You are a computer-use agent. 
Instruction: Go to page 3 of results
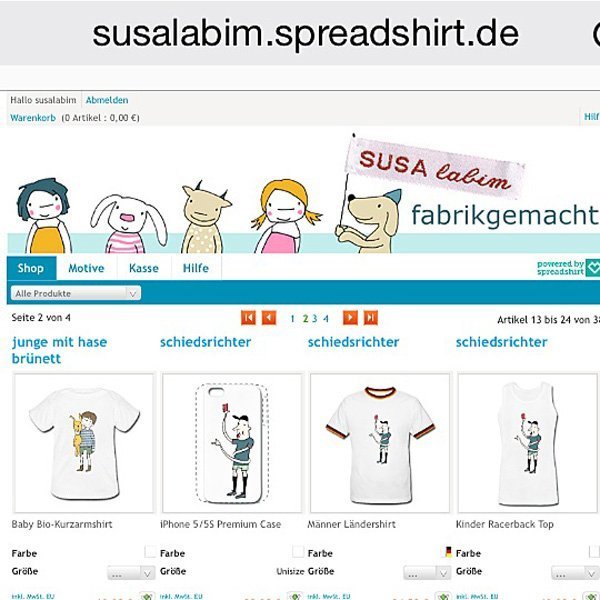click(315, 318)
